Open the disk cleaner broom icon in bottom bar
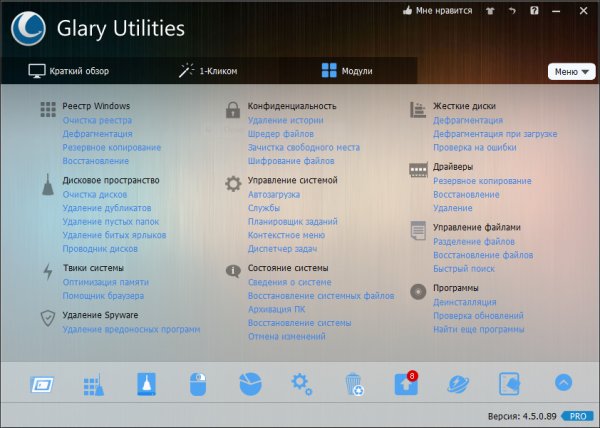Image resolution: width=600 pixels, height=428 pixels. [147, 384]
